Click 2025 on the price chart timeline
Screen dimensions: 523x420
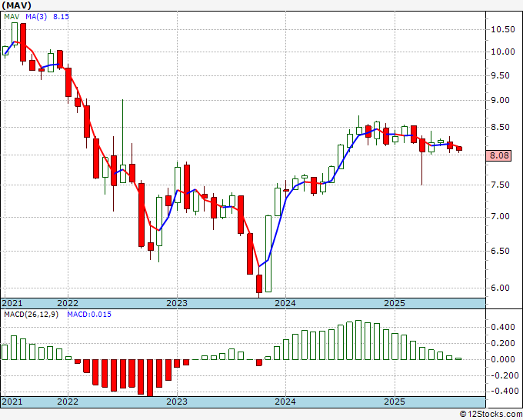point(395,303)
